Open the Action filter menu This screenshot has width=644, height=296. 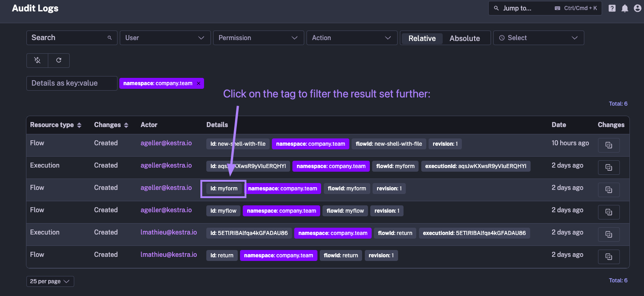352,38
